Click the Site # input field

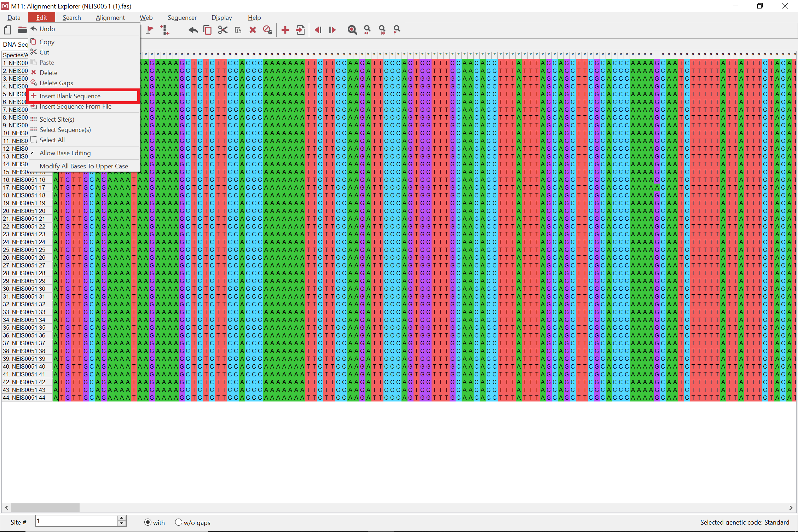[76, 521]
